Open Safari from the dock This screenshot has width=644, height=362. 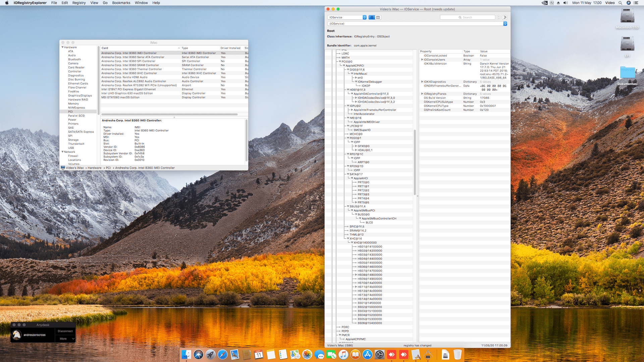pos(222,355)
